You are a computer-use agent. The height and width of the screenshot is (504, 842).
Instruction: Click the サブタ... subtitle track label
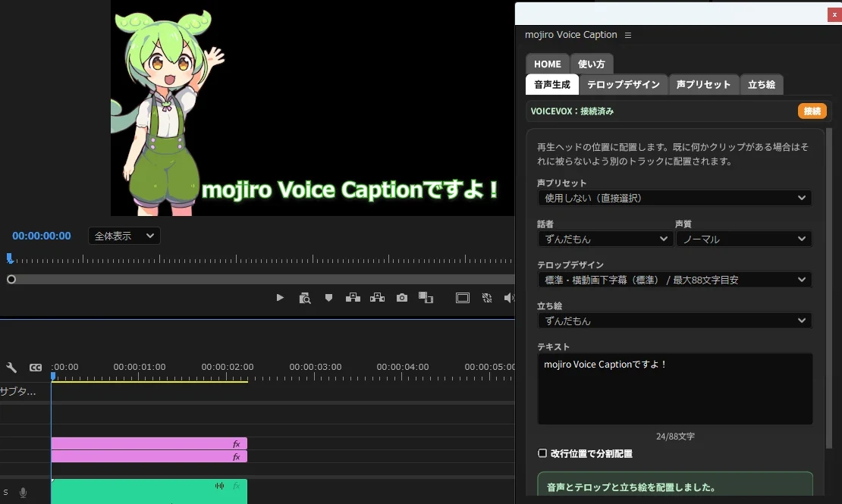tap(17, 391)
